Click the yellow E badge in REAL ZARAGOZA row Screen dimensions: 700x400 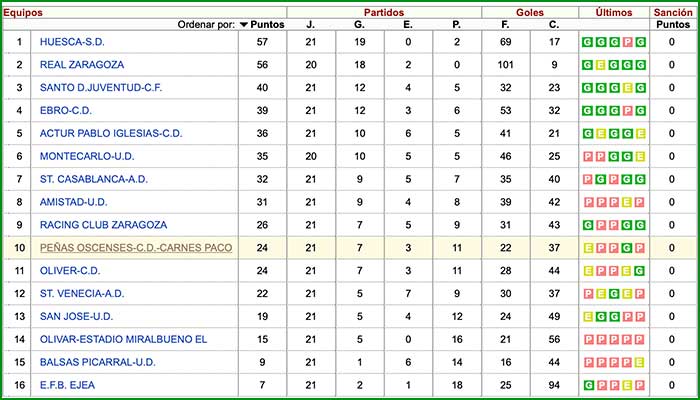601,65
